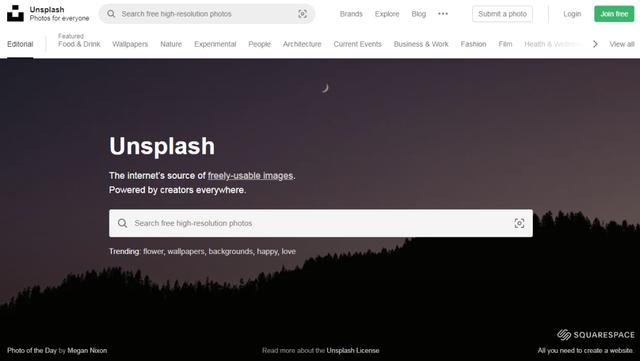Click the Squarespace logo
Image resolution: width=640 pixels, height=361 pixels.
tap(596, 335)
